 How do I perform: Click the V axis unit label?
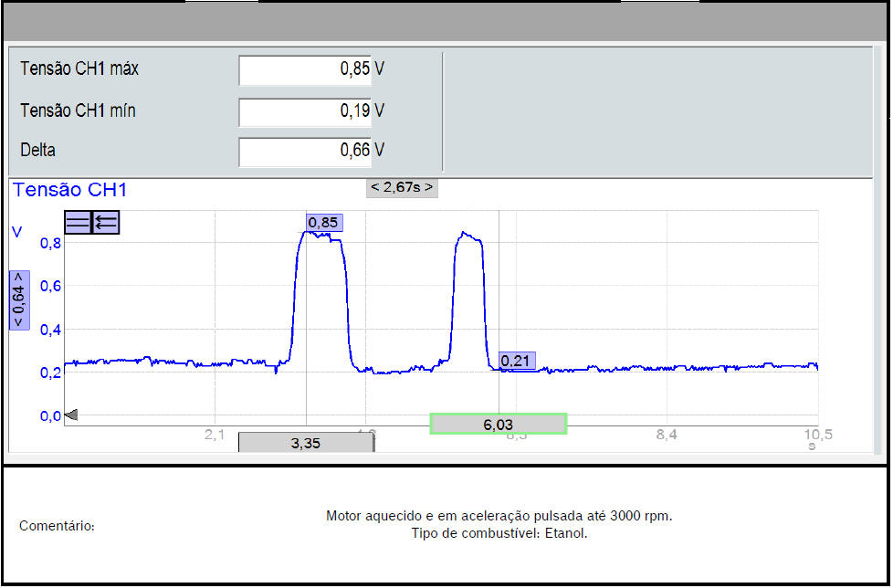(x=16, y=232)
